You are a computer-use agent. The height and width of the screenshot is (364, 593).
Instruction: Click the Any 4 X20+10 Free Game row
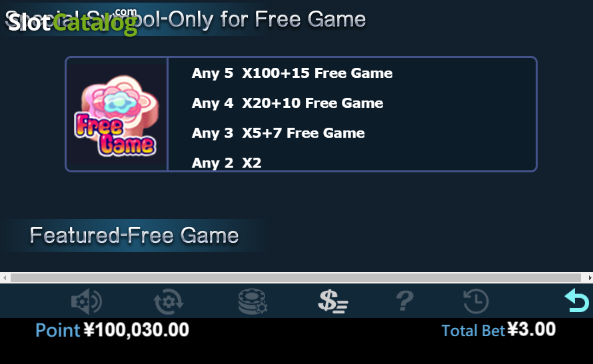point(287,102)
